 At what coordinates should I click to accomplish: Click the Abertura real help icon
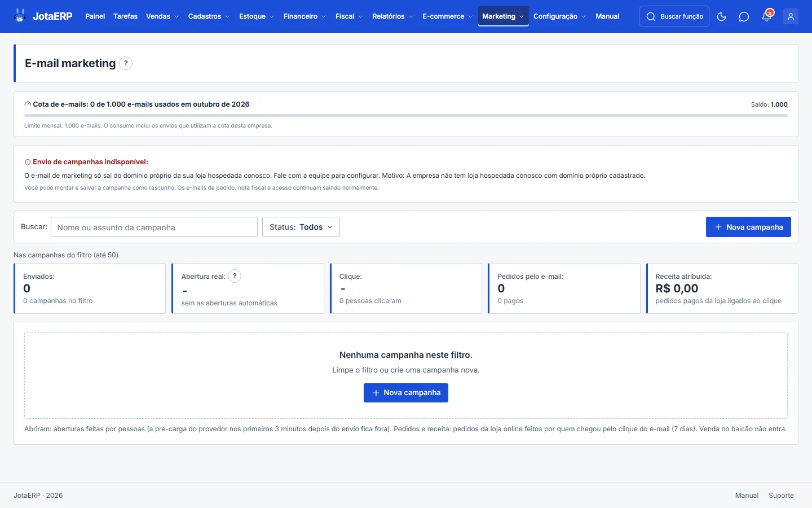tap(235, 276)
